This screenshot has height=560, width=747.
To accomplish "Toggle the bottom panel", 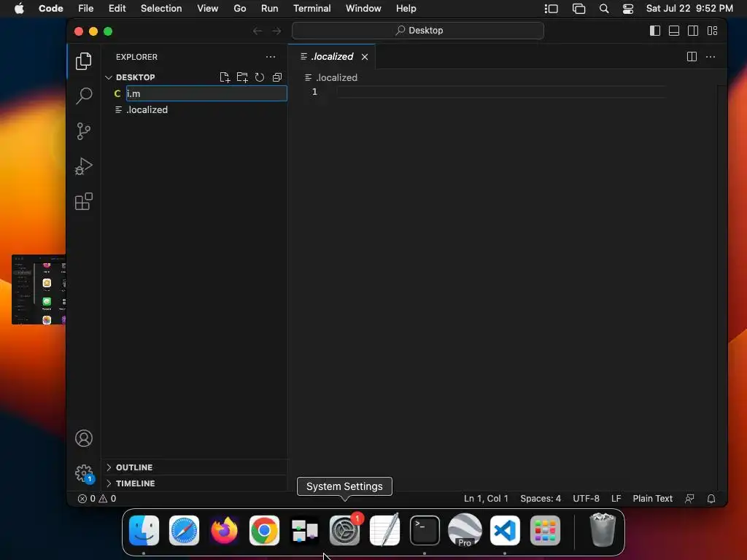I will pyautogui.click(x=674, y=31).
